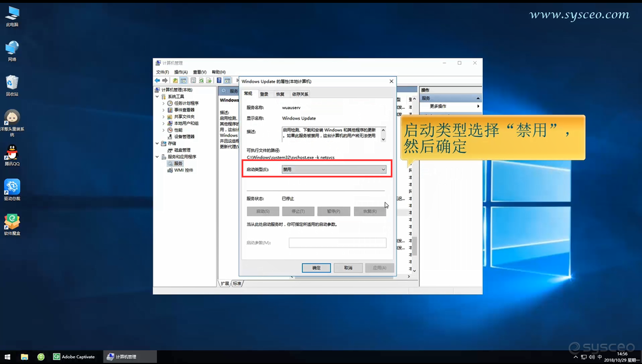Open the Windows Start button
This screenshot has width=642, height=364.
click(7, 357)
